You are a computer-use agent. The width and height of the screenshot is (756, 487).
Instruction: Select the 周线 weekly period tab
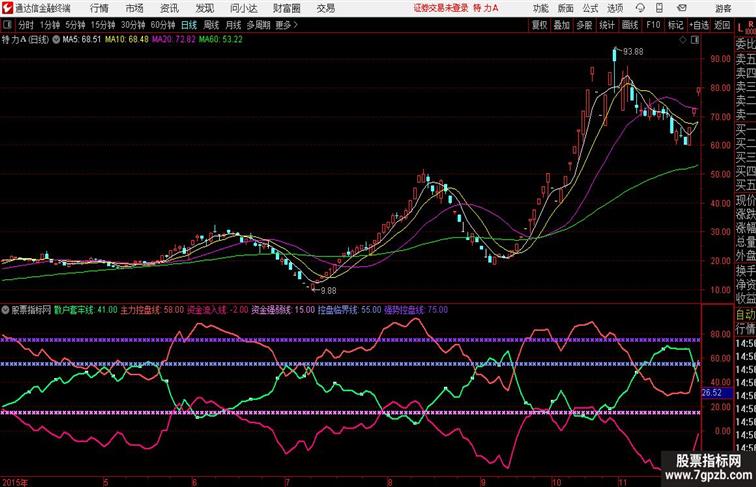(x=211, y=25)
